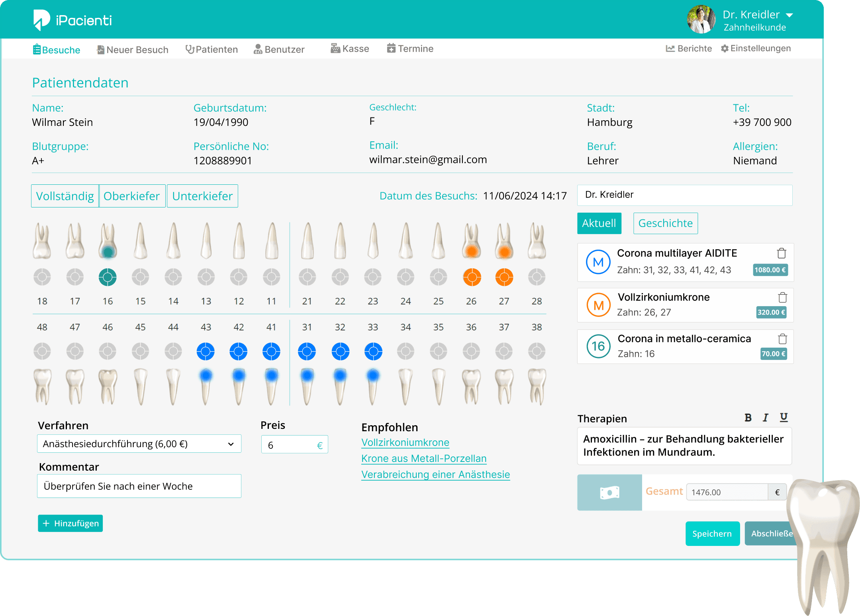Click the Kommentar text field
Viewport: 860px width, 616px height.
click(x=139, y=486)
